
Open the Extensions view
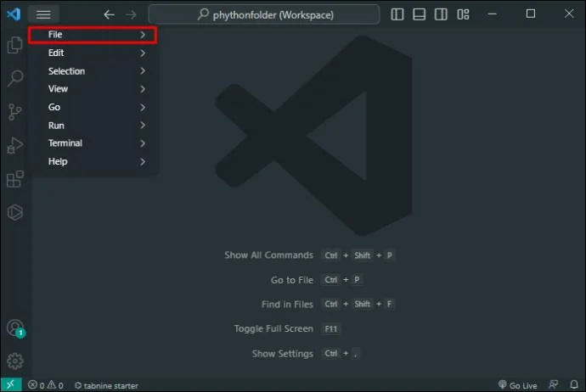click(x=15, y=179)
